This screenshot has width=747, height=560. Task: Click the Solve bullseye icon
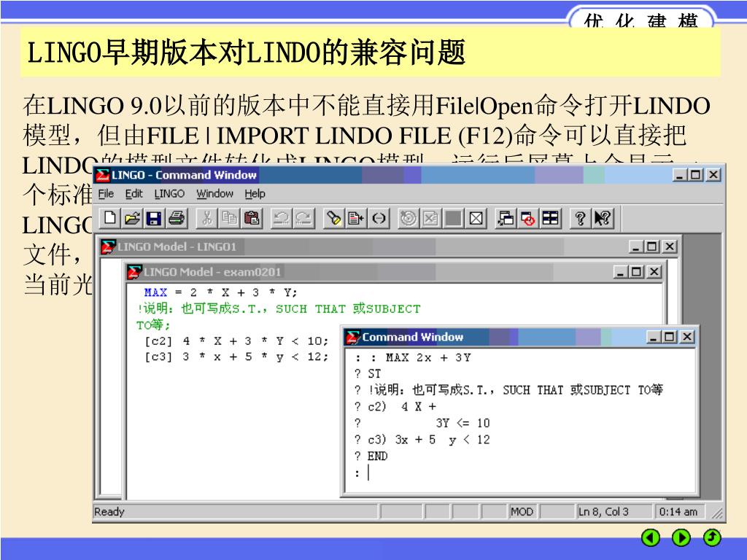[409, 219]
